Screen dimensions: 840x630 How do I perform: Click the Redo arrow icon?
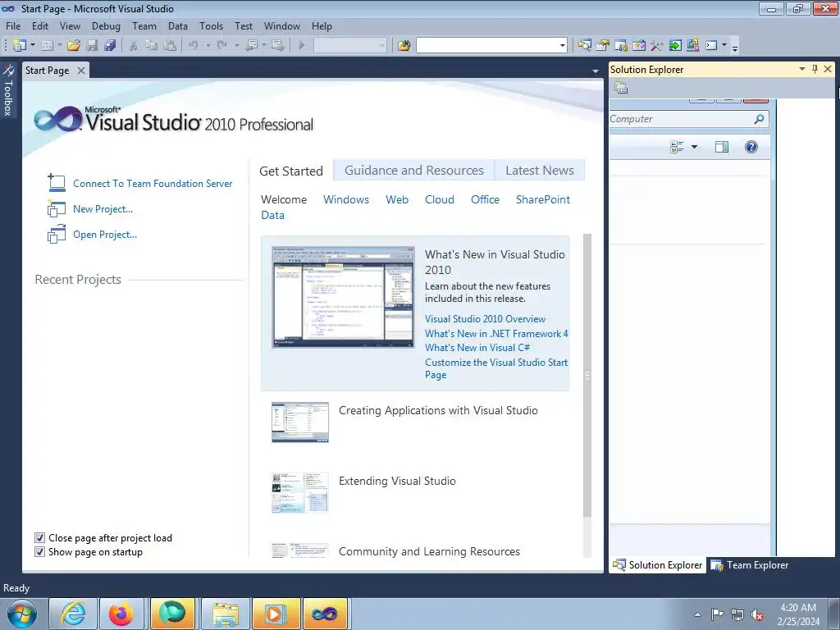[222, 46]
